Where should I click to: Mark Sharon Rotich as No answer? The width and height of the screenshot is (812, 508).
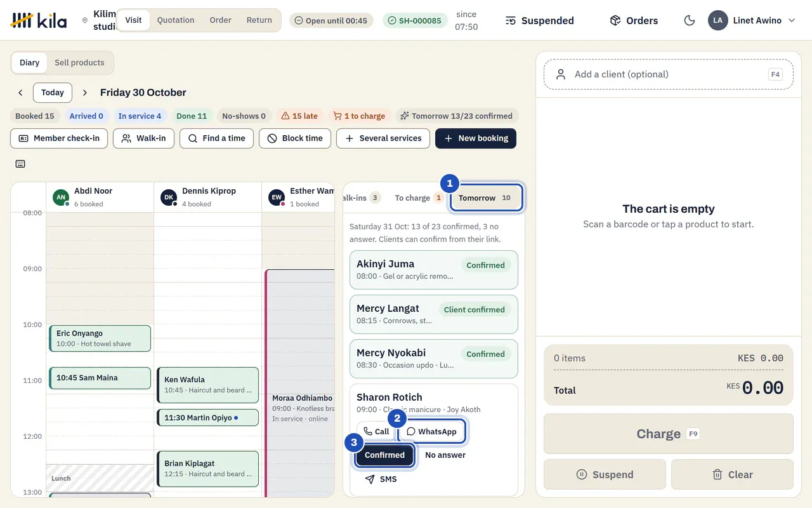click(445, 455)
